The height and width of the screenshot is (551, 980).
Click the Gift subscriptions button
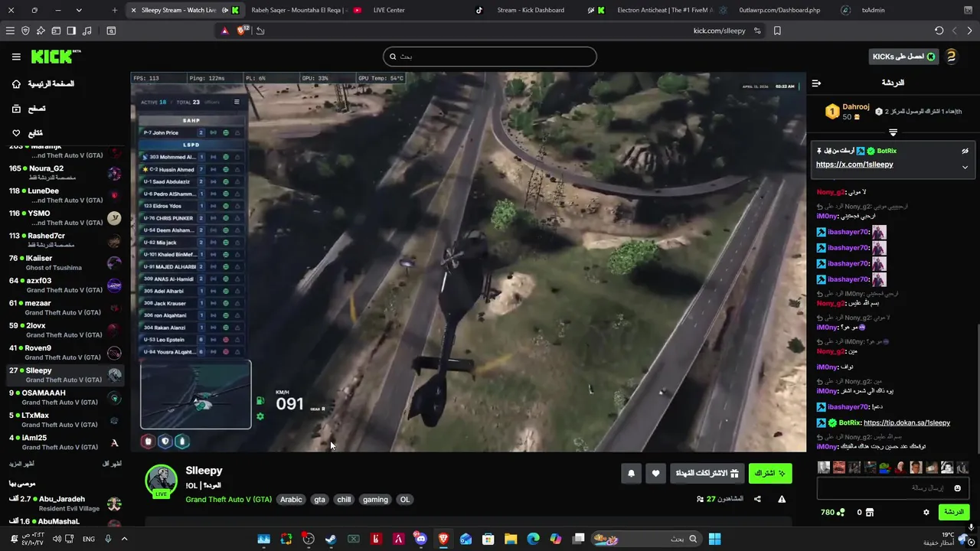[707, 474]
